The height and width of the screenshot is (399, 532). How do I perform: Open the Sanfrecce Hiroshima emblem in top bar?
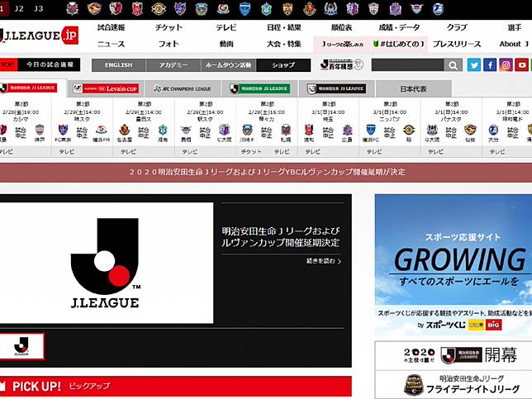click(x=395, y=9)
